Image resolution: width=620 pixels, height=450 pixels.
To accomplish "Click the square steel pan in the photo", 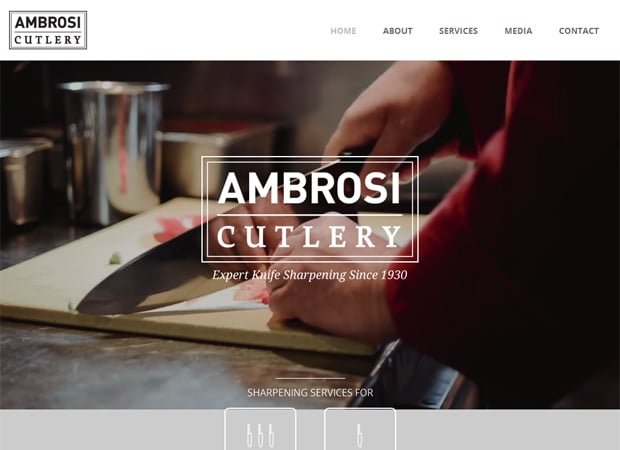I will pyautogui.click(x=217, y=160).
